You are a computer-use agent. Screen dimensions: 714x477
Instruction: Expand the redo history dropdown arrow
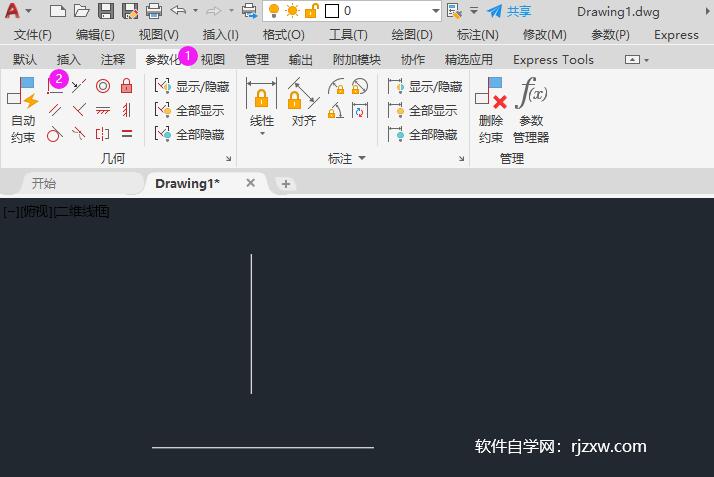coord(231,10)
